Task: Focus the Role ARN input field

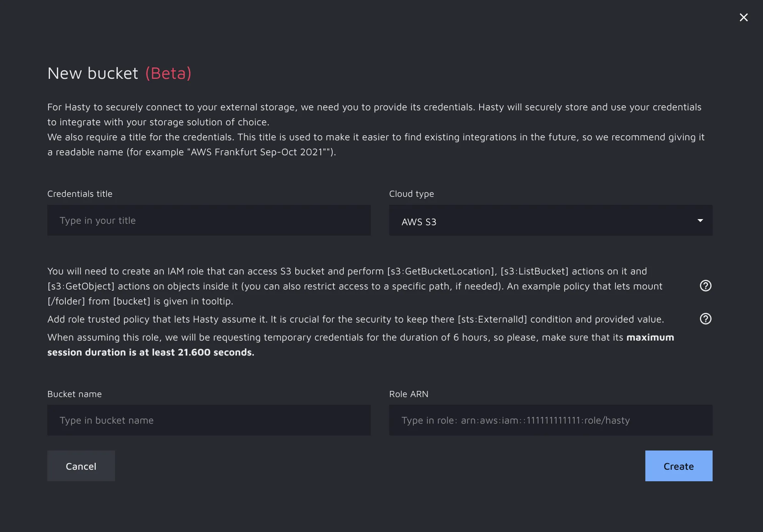Action: pos(550,420)
